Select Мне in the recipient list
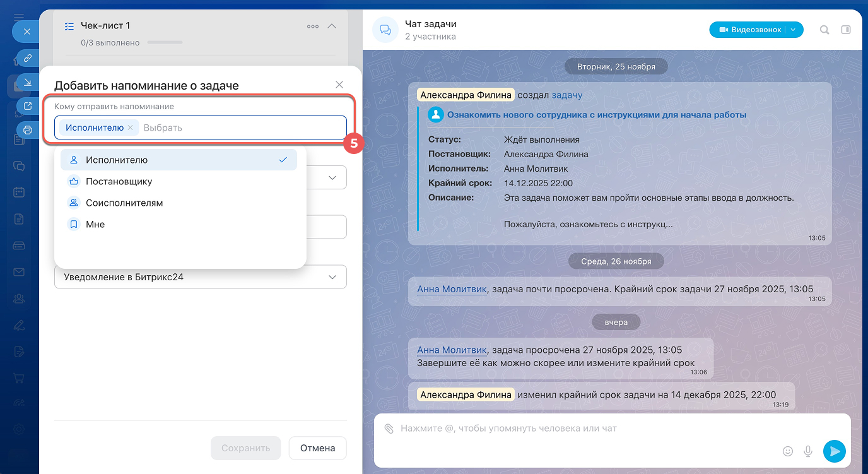The height and width of the screenshot is (474, 868). click(95, 225)
